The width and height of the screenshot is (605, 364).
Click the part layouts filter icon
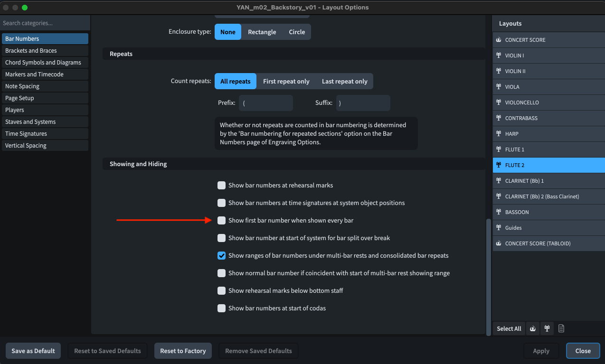pos(547,328)
